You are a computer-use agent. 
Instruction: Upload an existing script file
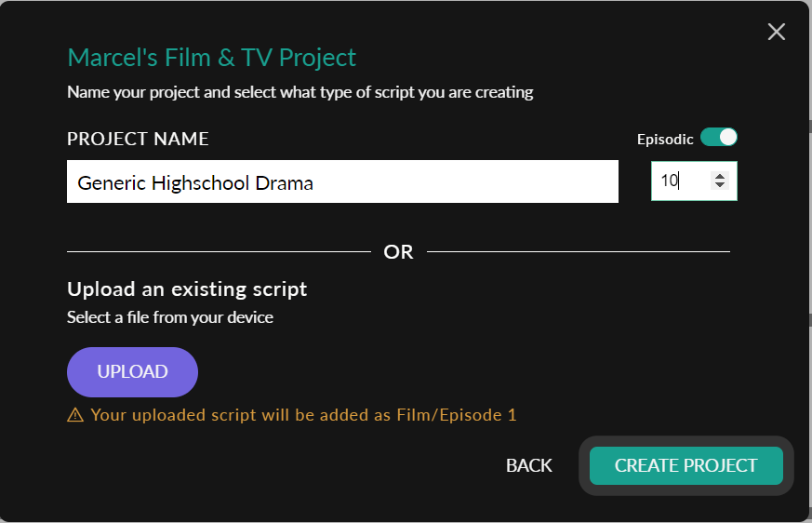(x=133, y=371)
